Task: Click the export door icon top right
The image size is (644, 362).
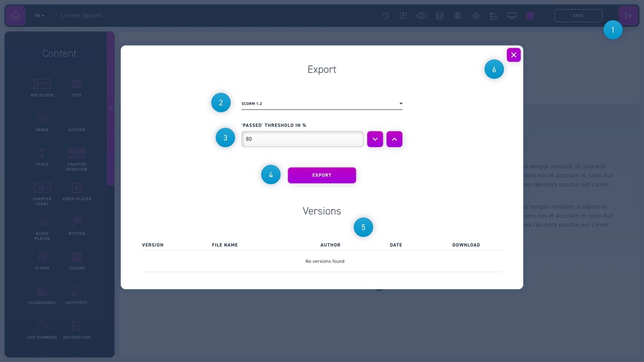Action: tap(628, 16)
